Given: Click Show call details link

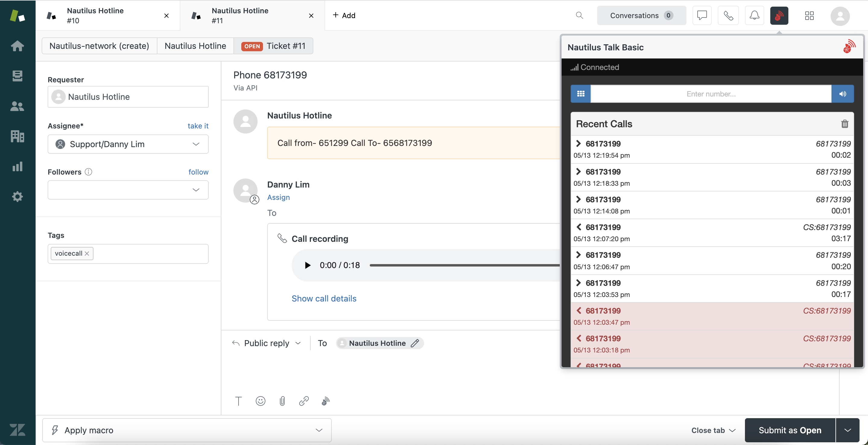Looking at the screenshot, I should click(x=324, y=298).
